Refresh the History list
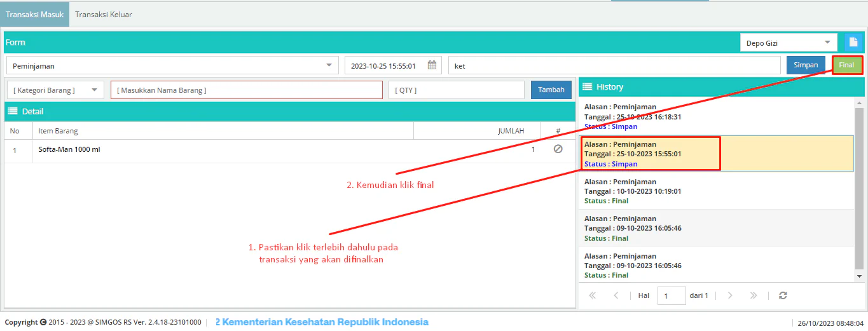Image resolution: width=868 pixels, height=331 pixels. click(x=783, y=295)
